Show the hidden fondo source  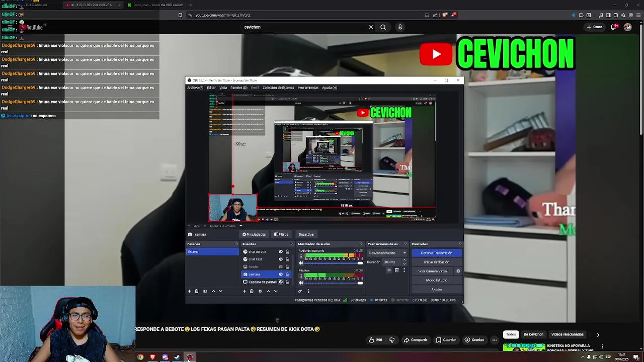click(x=281, y=267)
